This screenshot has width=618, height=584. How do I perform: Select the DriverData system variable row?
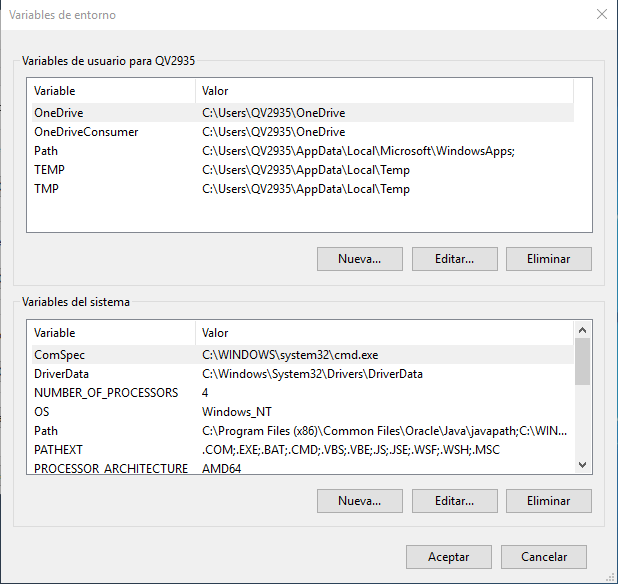coord(63,374)
